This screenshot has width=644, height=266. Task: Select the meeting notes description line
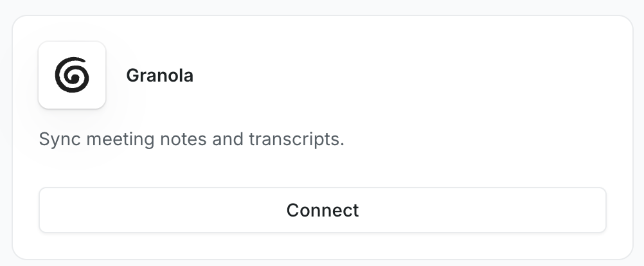click(192, 139)
